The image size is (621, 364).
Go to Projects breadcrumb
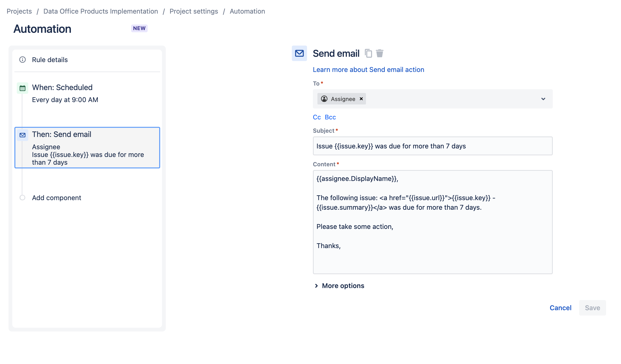(x=19, y=11)
